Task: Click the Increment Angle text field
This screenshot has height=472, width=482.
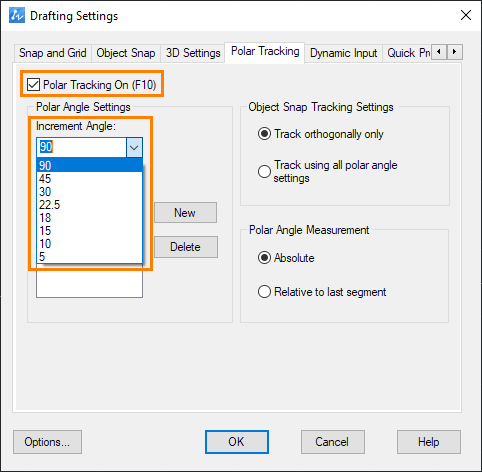Action: click(x=82, y=147)
